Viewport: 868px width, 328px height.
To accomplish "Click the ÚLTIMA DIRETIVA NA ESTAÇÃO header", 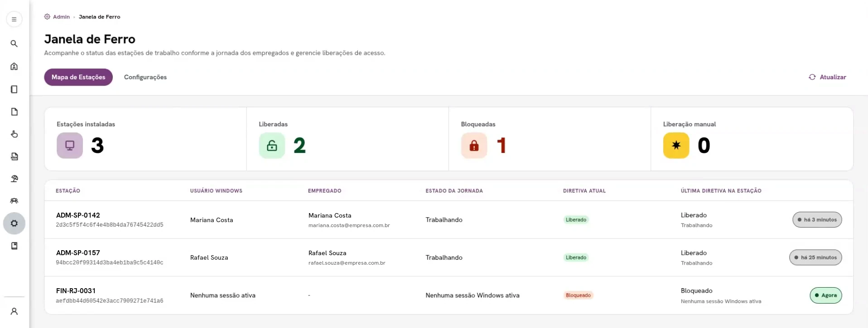I will click(721, 191).
